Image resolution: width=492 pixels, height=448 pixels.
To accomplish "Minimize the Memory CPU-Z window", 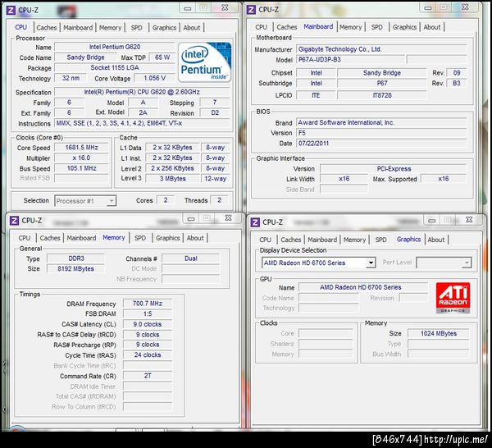I will coord(191,218).
